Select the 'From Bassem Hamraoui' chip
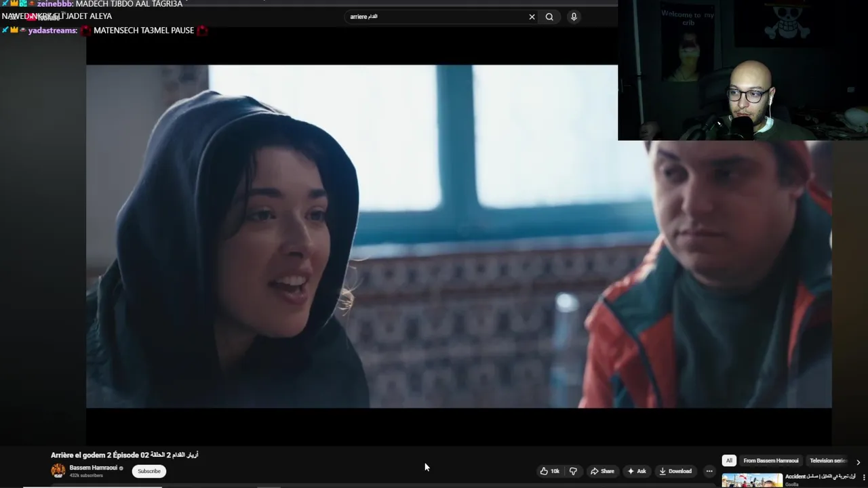868x488 pixels. 771,461
